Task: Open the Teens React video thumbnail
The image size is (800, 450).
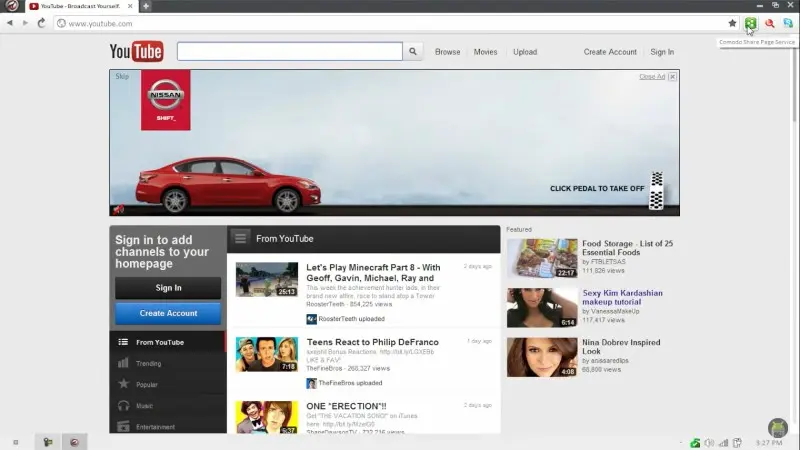Action: pos(266,354)
